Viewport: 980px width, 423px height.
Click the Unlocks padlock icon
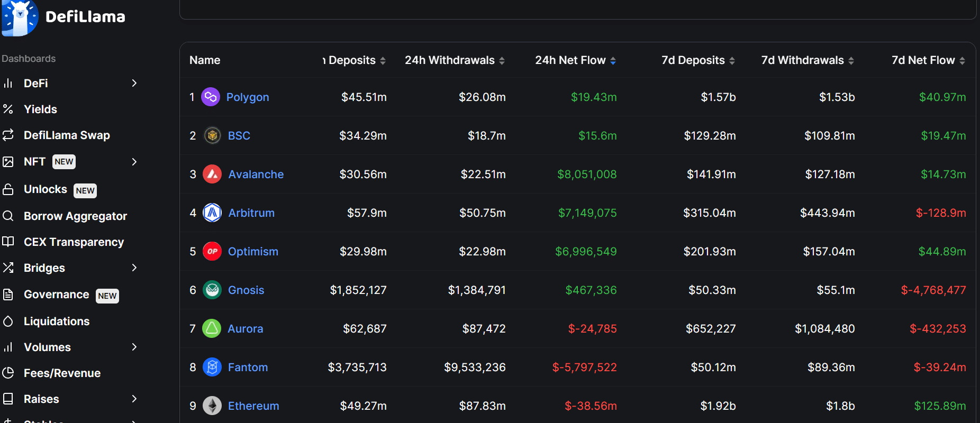coord(8,189)
